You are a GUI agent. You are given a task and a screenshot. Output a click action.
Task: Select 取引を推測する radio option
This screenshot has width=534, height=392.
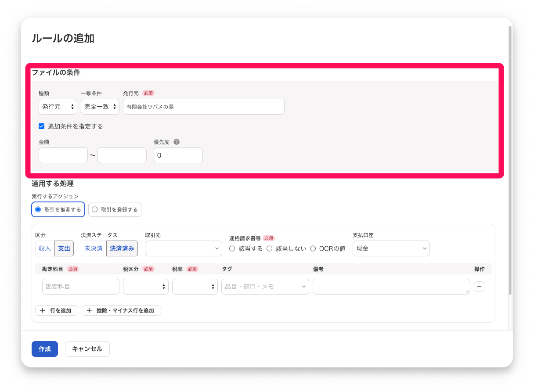click(58, 209)
